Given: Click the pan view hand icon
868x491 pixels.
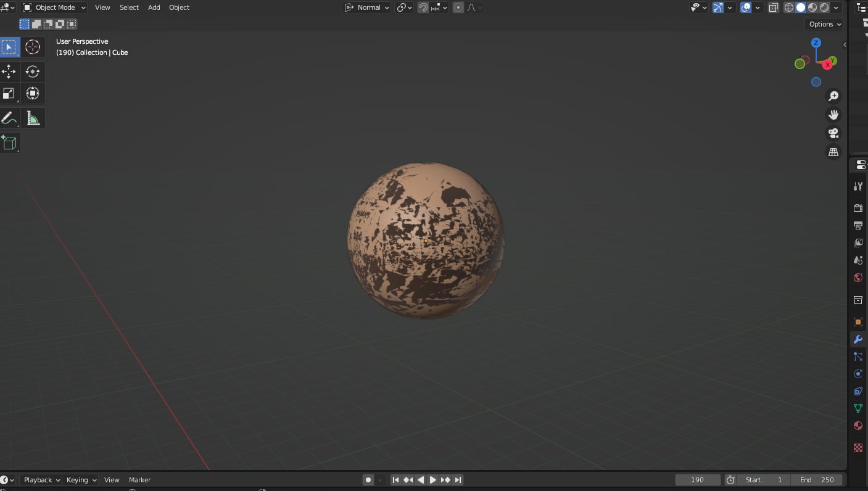Looking at the screenshot, I should (x=833, y=115).
